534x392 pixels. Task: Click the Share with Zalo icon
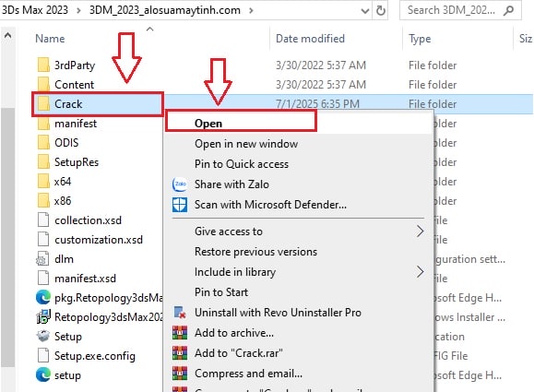[180, 184]
